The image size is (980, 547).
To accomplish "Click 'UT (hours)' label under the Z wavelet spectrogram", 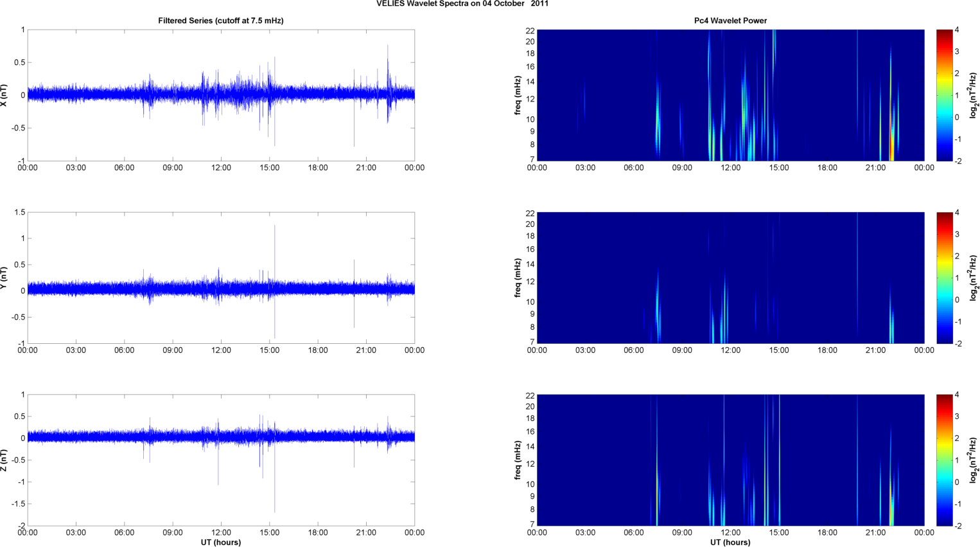I will coord(730,543).
